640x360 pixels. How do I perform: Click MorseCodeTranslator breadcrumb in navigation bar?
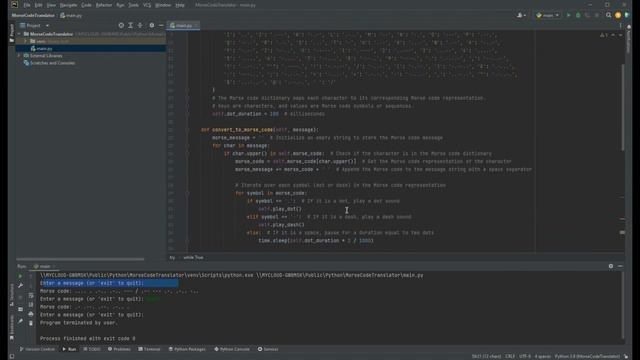click(33, 16)
